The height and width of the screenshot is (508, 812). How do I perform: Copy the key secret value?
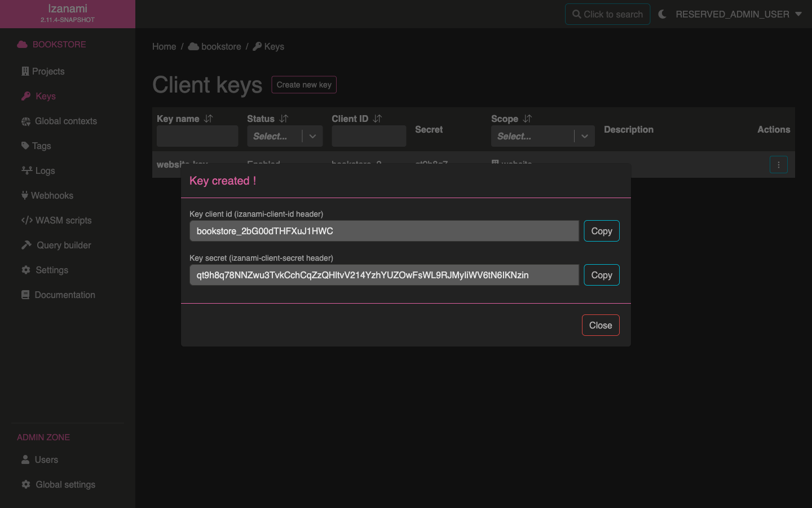(601, 275)
